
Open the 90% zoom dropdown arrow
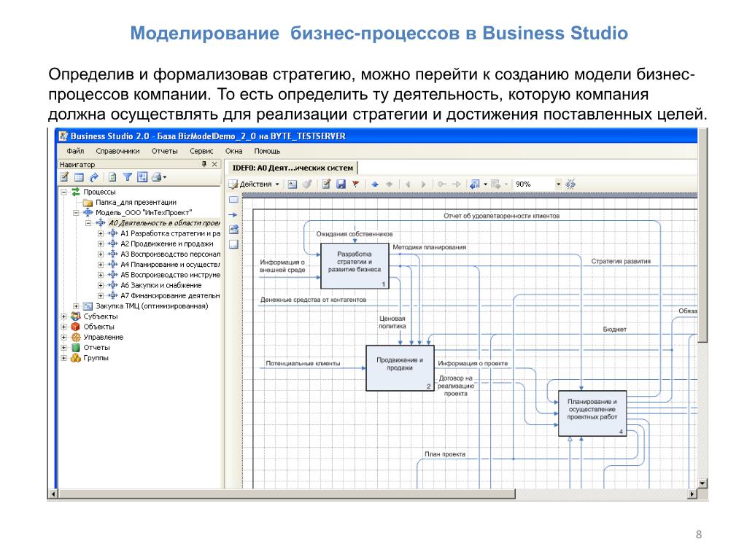[x=558, y=184]
